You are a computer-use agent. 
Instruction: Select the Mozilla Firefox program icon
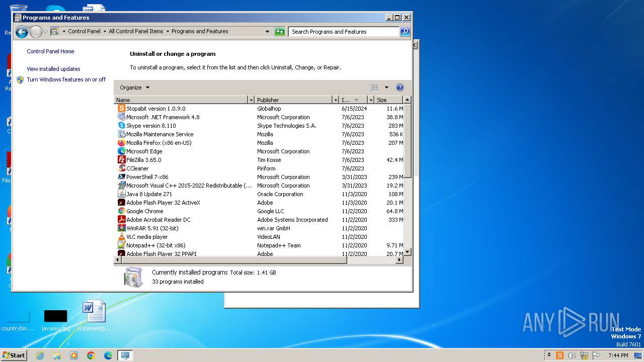(x=121, y=143)
